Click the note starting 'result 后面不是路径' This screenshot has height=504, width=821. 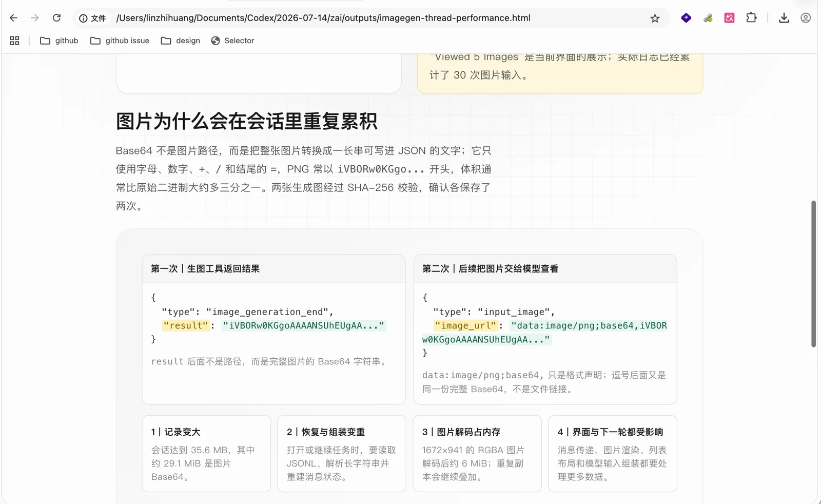click(270, 361)
